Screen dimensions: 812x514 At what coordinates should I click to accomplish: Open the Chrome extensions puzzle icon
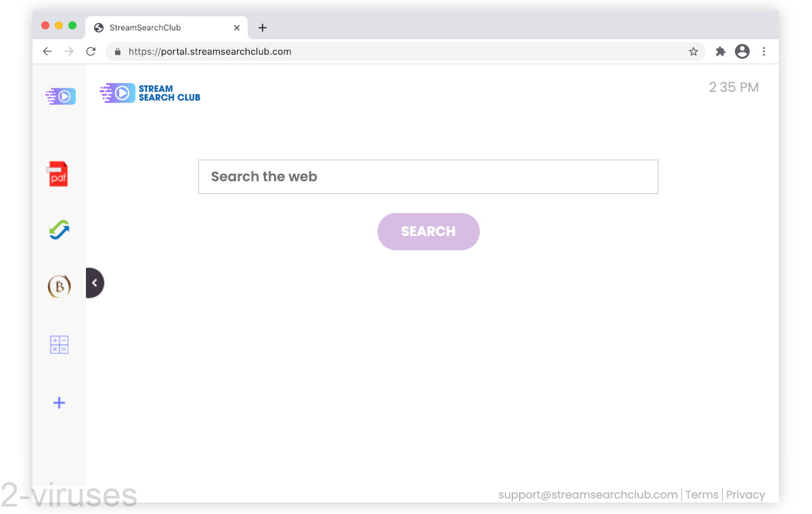click(x=720, y=51)
